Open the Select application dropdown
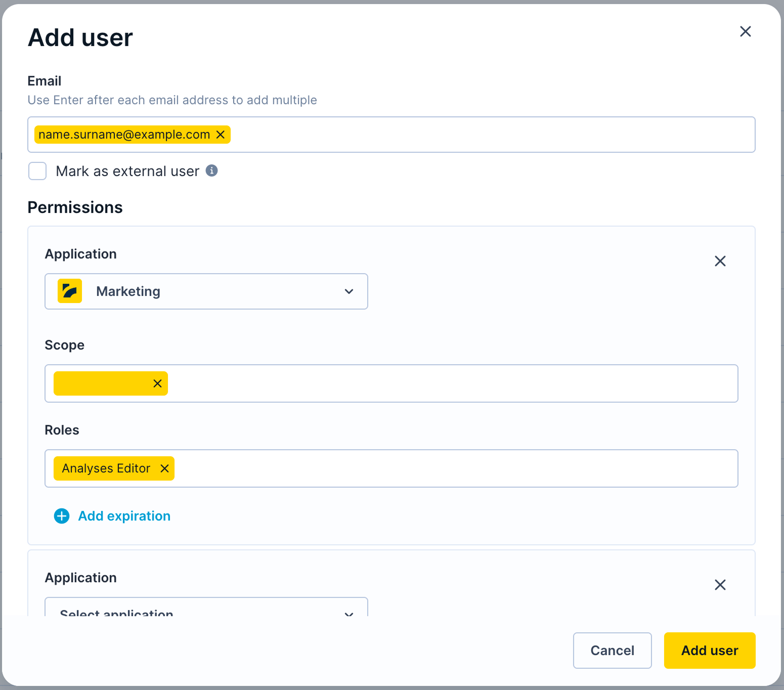 206,607
